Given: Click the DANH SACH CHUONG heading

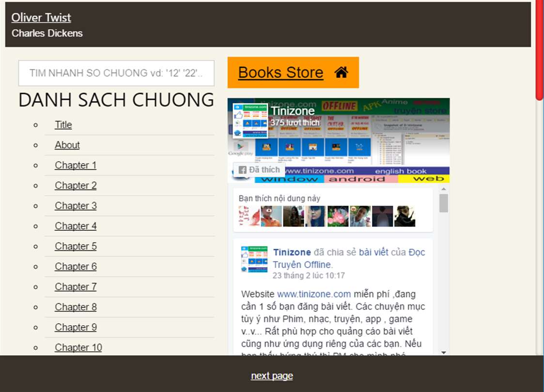Looking at the screenshot, I should pos(116,100).
